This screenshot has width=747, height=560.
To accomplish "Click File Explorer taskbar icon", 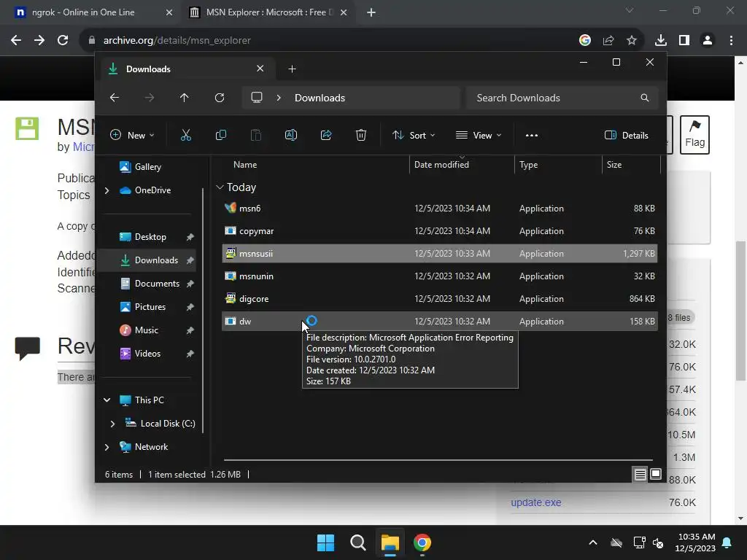I will [x=390, y=542].
